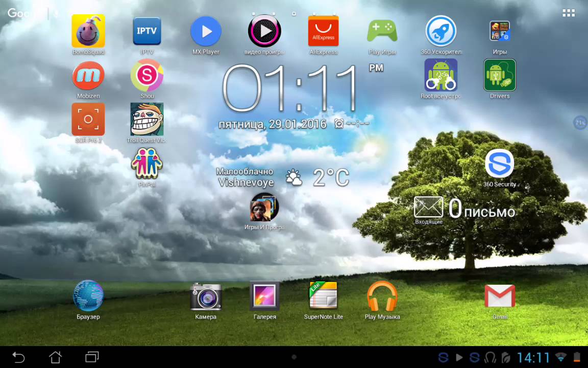This screenshot has width=588, height=368.
Task: Open the Gmail app
Action: click(500, 296)
